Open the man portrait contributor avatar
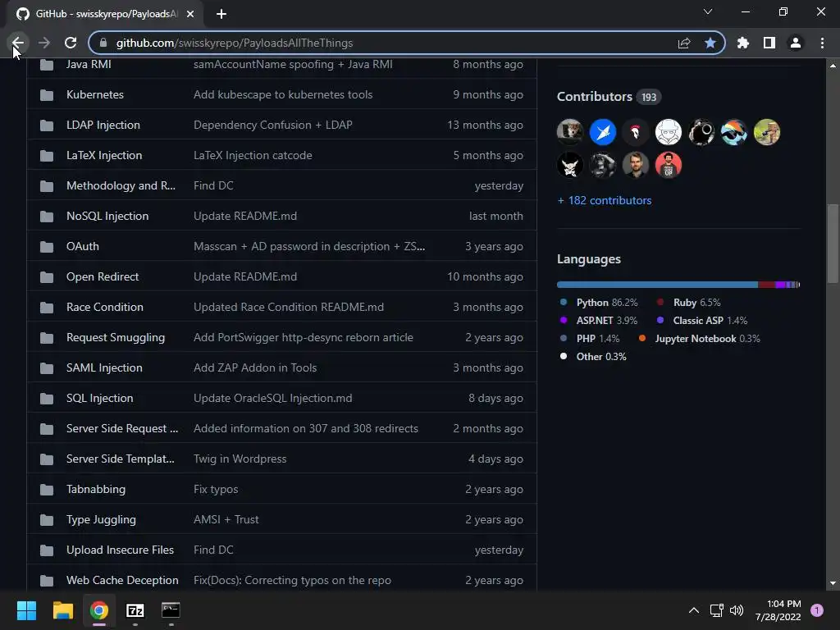Viewport: 840px width, 630px height. tap(636, 164)
